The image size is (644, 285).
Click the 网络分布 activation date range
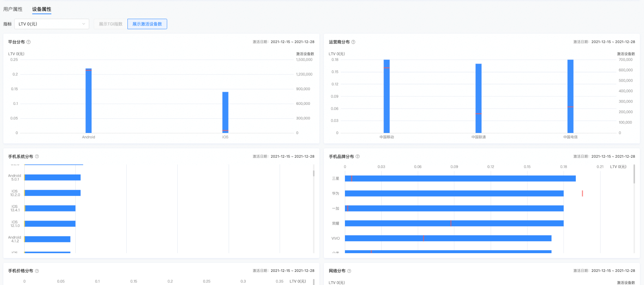coord(613,271)
